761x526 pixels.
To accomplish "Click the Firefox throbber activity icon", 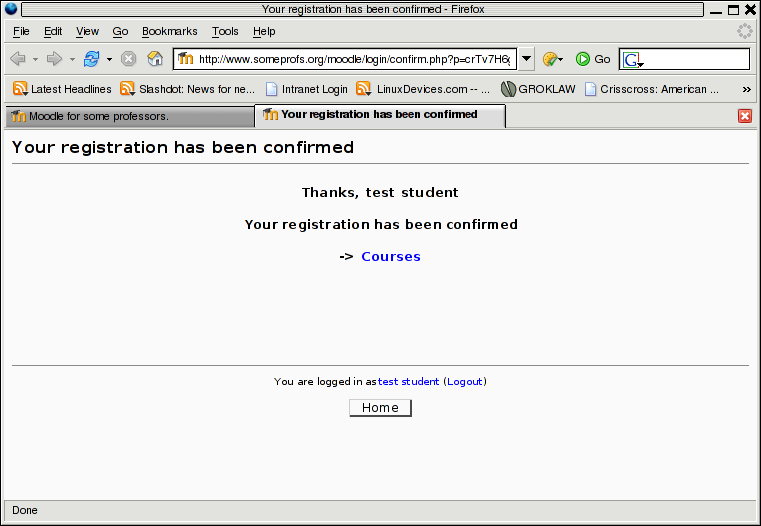I will 744,31.
